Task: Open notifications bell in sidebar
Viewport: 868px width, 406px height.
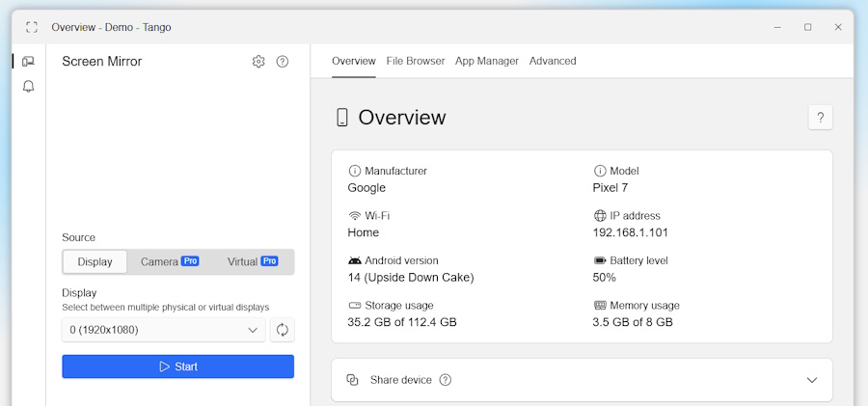Action: (29, 87)
